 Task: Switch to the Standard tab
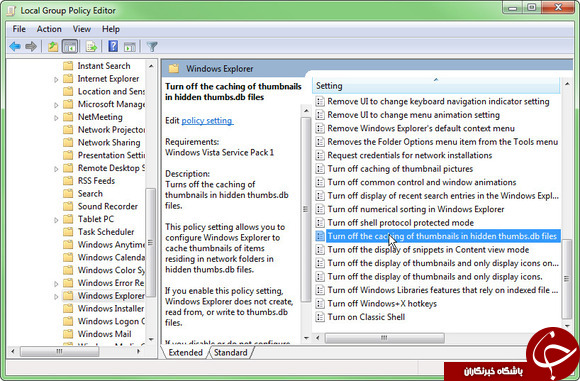point(230,353)
